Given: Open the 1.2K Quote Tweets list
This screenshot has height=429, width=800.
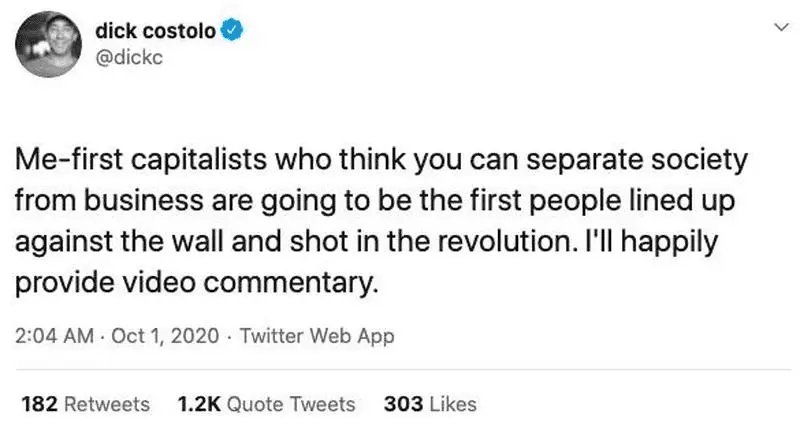Looking at the screenshot, I should click(265, 404).
